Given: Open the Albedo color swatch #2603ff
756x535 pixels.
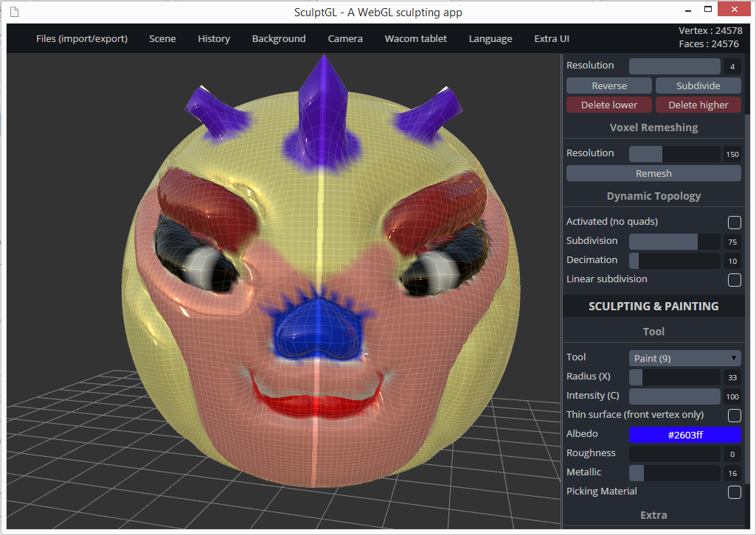Looking at the screenshot, I should (x=684, y=435).
